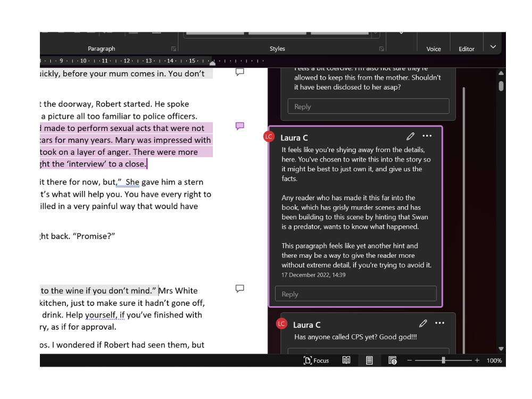Click the underlined word "yourself," in the document

click(101, 315)
